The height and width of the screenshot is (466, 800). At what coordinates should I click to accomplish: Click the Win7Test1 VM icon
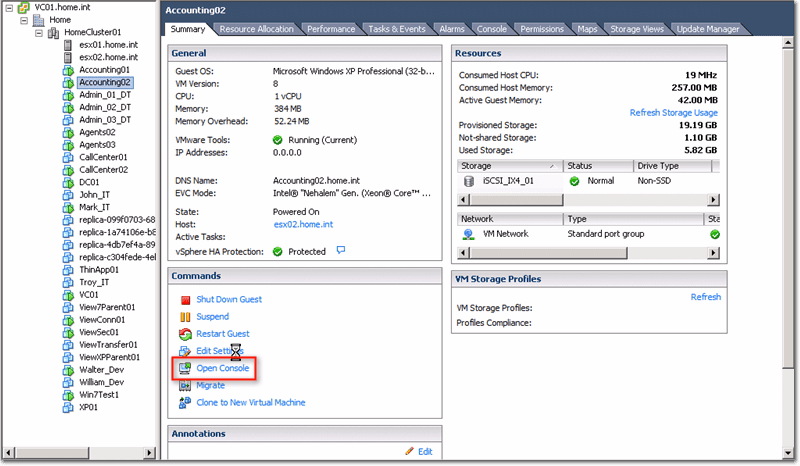coord(68,395)
